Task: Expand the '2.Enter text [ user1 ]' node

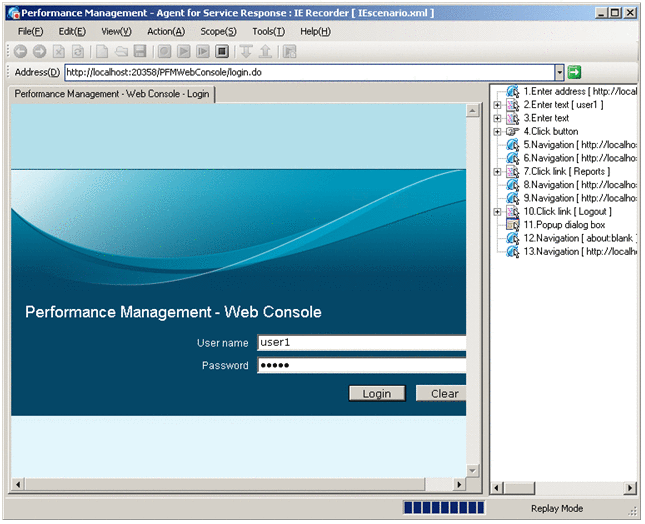Action: (x=497, y=105)
